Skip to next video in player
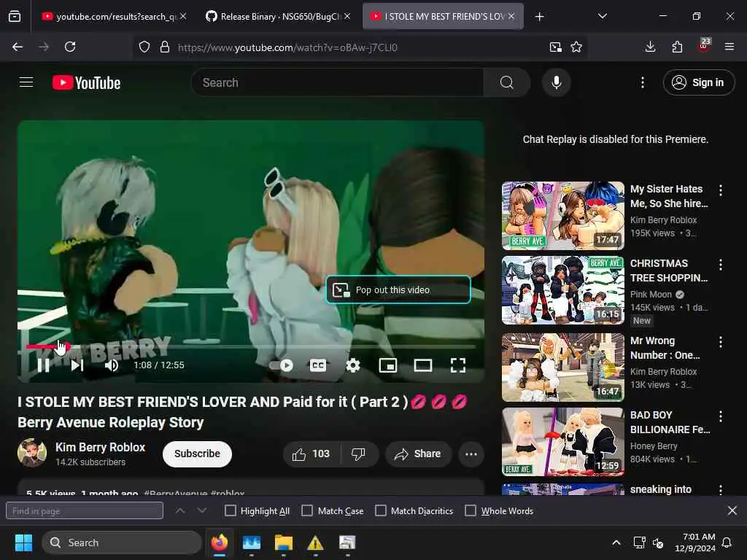This screenshot has height=560, width=747. coord(77,365)
